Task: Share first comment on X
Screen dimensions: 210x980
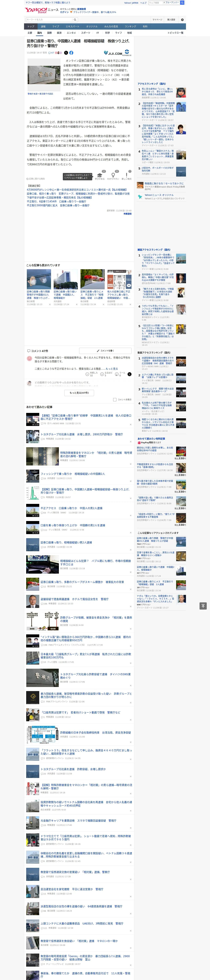Action: pos(130,374)
